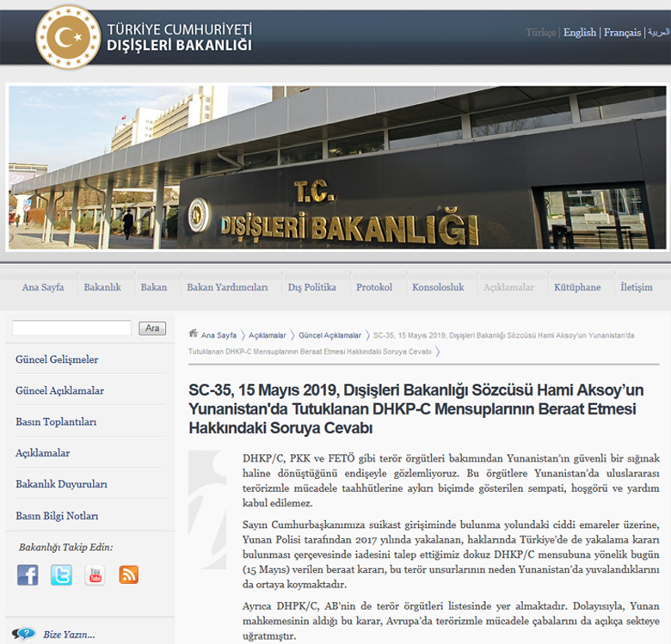The image size is (671, 644).
Task: Switch site language to English
Action: (x=579, y=33)
